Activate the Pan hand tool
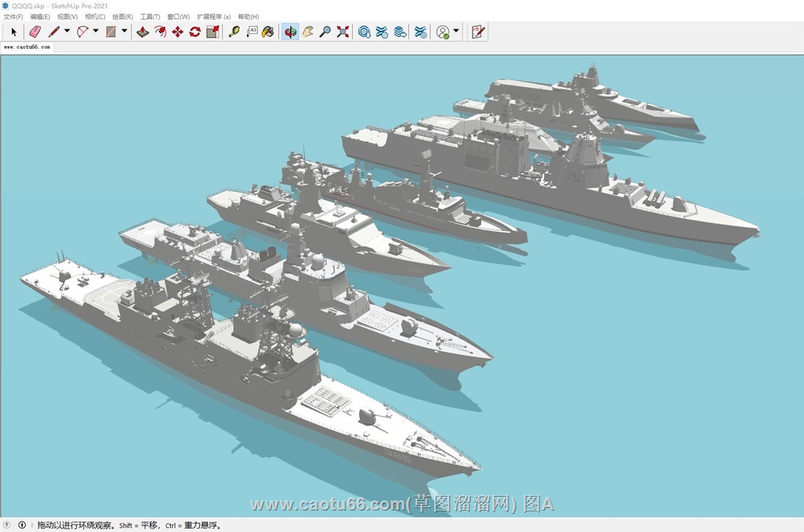The width and height of the screenshot is (804, 532). click(308, 31)
